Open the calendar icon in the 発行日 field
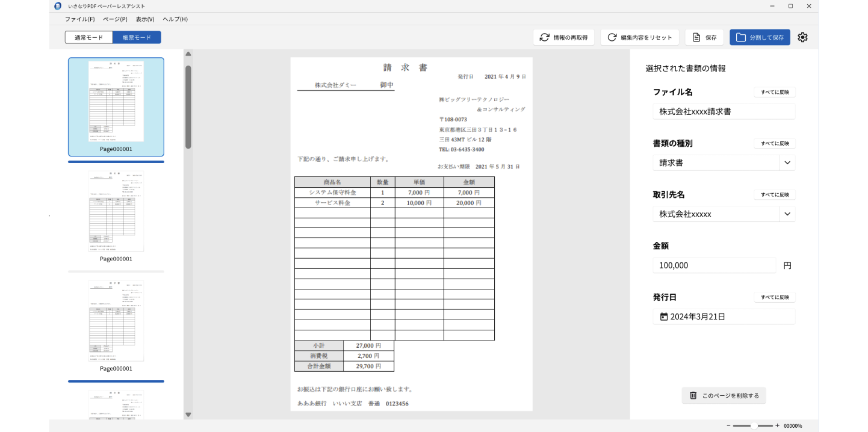 pyautogui.click(x=663, y=316)
